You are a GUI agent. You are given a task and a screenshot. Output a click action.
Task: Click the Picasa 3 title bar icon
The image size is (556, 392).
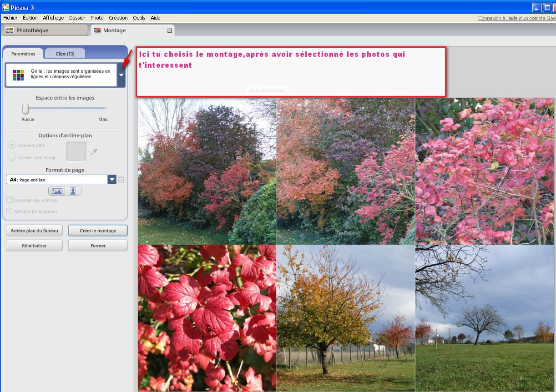pos(5,7)
